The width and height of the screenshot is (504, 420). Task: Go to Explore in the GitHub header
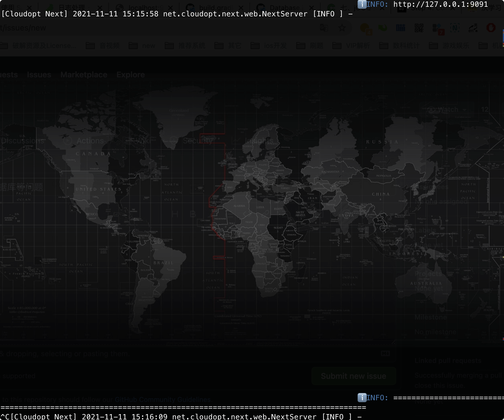pyautogui.click(x=131, y=75)
